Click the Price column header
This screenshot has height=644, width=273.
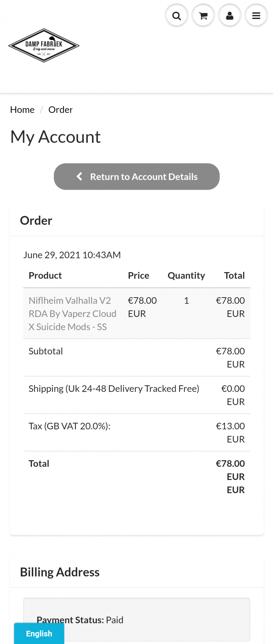[x=139, y=275]
